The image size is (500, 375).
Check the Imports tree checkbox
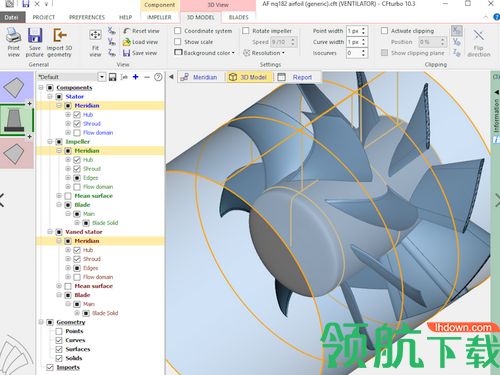pyautogui.click(x=50, y=367)
